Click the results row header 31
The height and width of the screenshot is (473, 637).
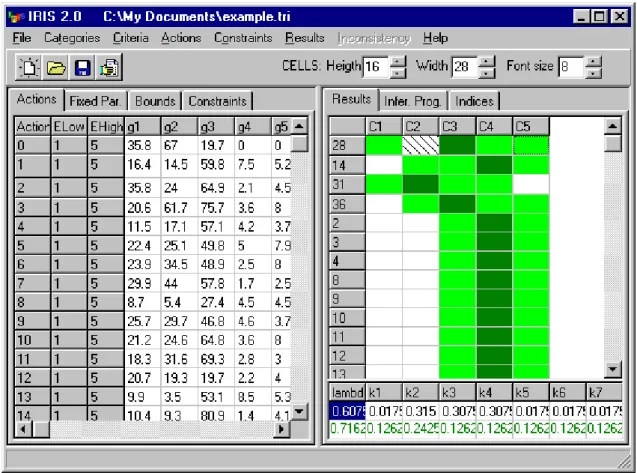(x=347, y=184)
